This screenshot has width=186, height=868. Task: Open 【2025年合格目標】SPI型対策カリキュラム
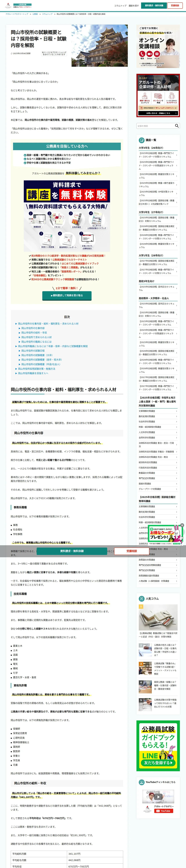(x=158, y=193)
